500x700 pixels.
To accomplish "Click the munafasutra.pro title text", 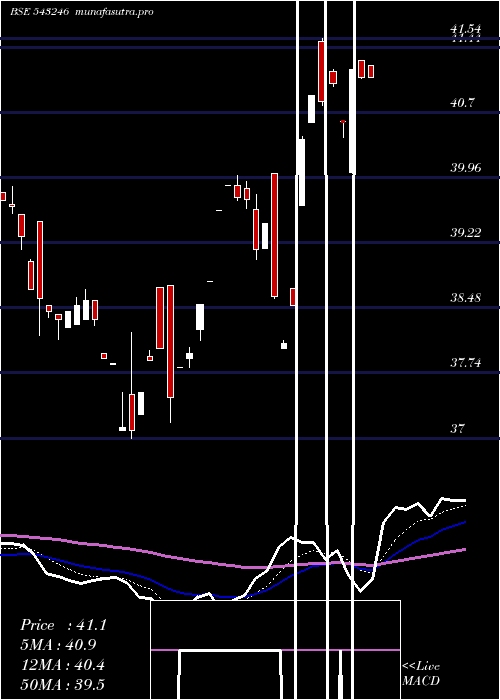I will pos(115,12).
